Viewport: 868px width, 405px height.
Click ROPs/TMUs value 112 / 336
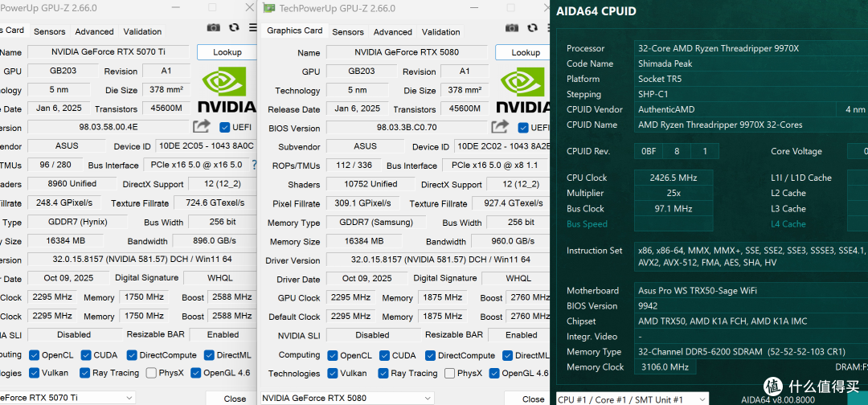[353, 166]
